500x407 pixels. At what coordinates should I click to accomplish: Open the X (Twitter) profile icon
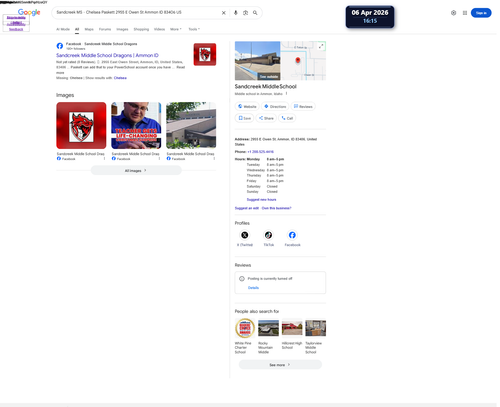click(245, 235)
